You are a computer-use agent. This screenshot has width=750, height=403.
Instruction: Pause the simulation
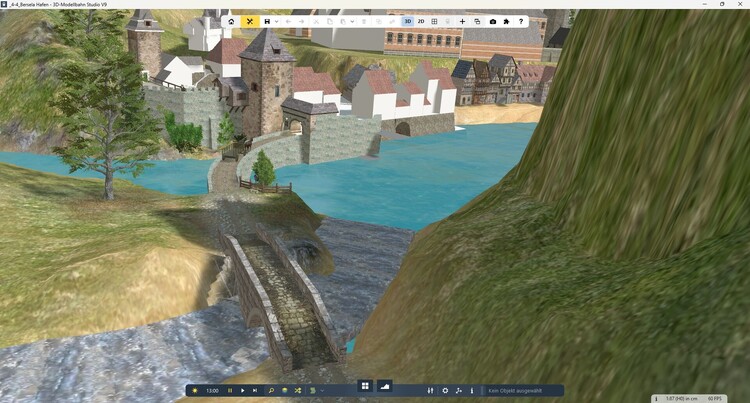230,390
